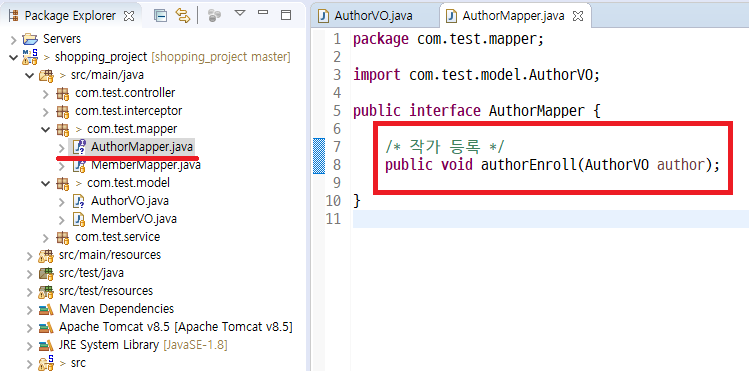Collapse the com.test.model package
This screenshot has width=749, height=371.
[x=45, y=183]
